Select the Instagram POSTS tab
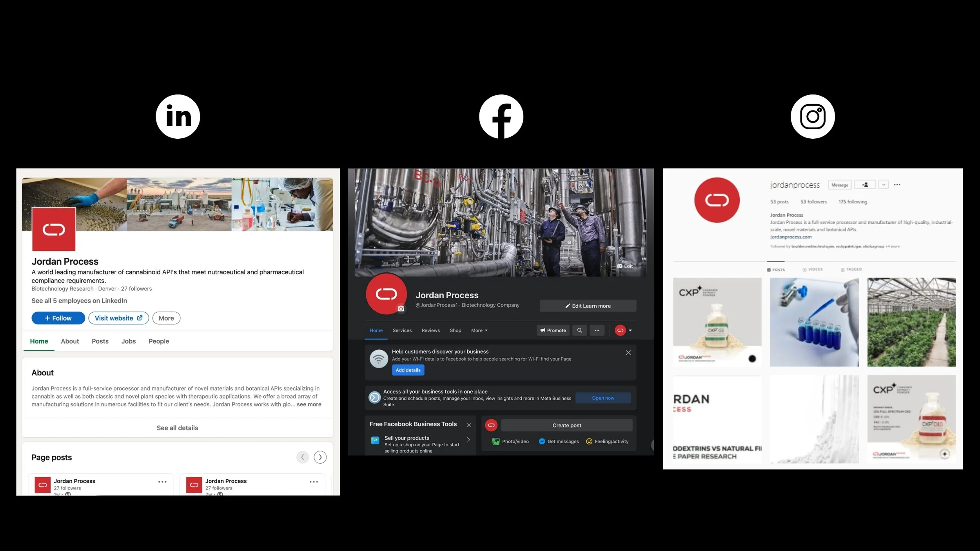980x551 pixels. pos(776,270)
